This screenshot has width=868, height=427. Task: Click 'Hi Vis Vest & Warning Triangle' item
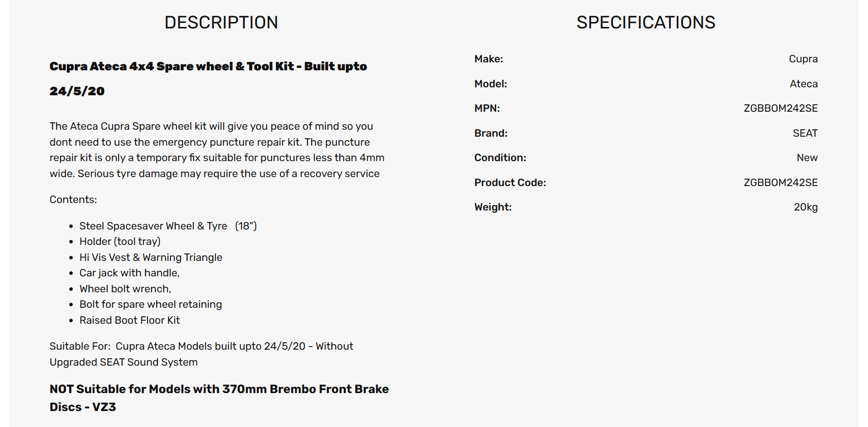click(151, 257)
